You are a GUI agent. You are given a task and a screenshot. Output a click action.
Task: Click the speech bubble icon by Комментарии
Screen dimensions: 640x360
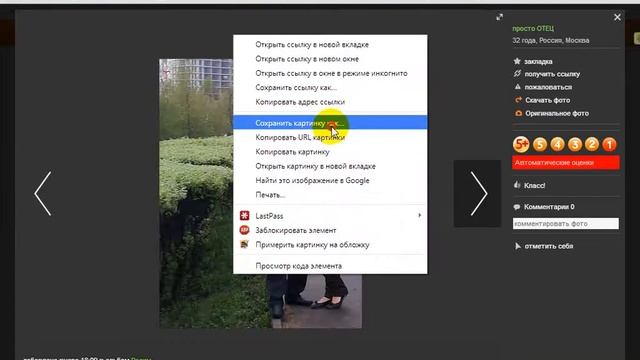pyautogui.click(x=517, y=207)
